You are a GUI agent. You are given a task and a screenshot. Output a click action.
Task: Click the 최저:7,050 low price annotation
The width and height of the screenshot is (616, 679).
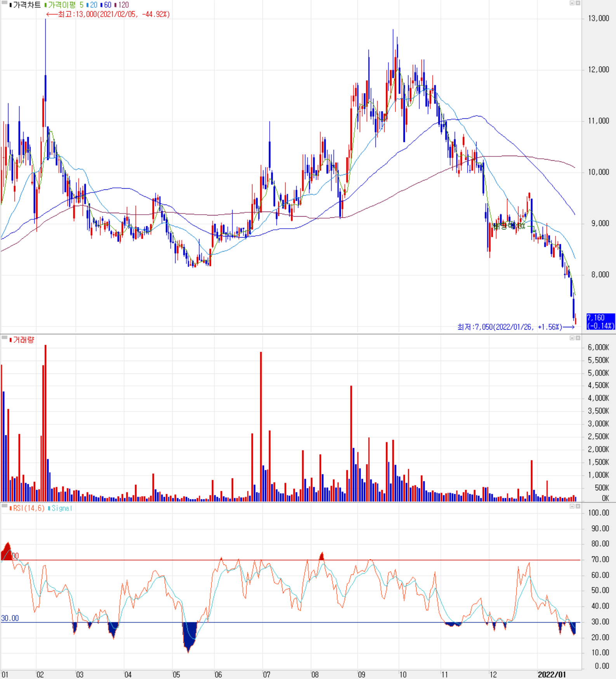click(x=516, y=327)
